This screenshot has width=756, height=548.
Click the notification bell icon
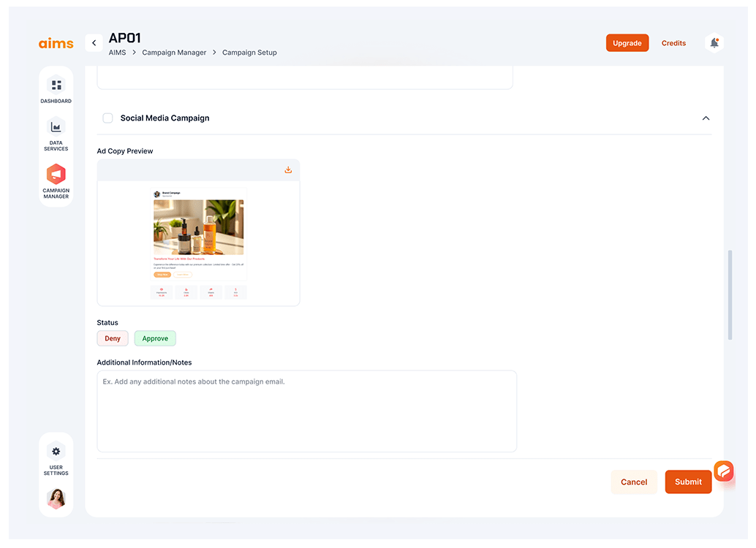[714, 43]
